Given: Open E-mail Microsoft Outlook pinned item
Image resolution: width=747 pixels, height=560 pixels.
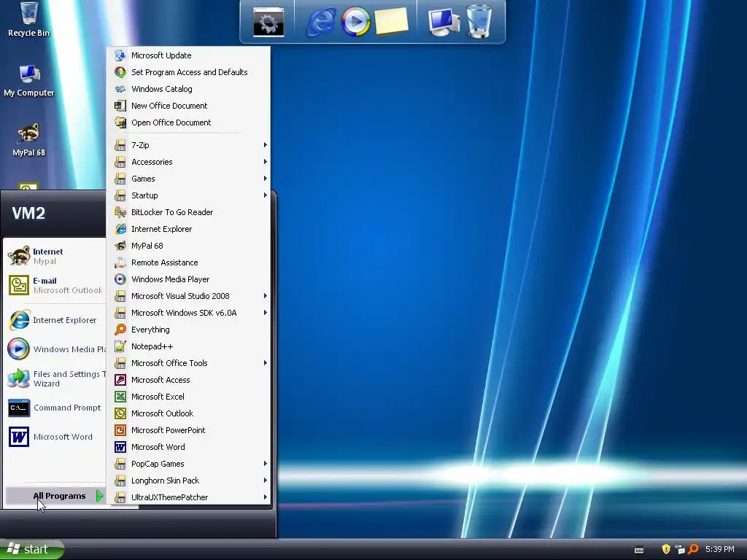Looking at the screenshot, I should (x=55, y=285).
